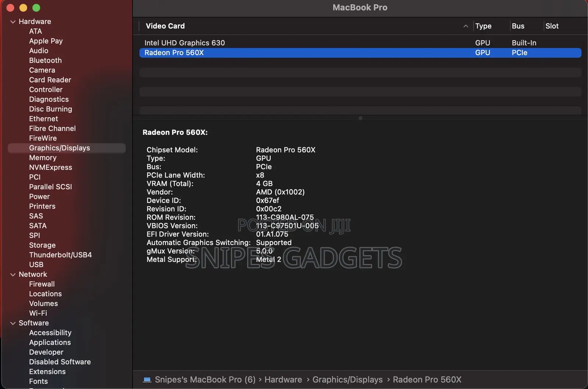Select SATA in the sidebar
The image size is (588, 389).
pos(38,226)
